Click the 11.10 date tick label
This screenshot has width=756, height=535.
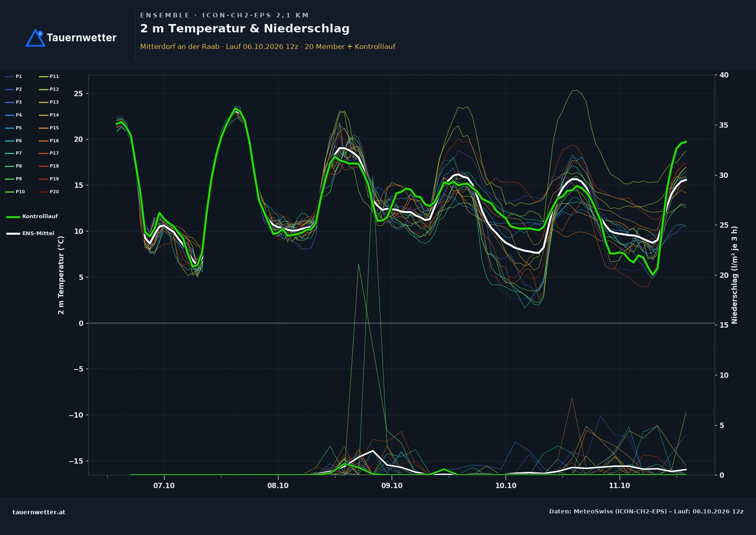619,486
